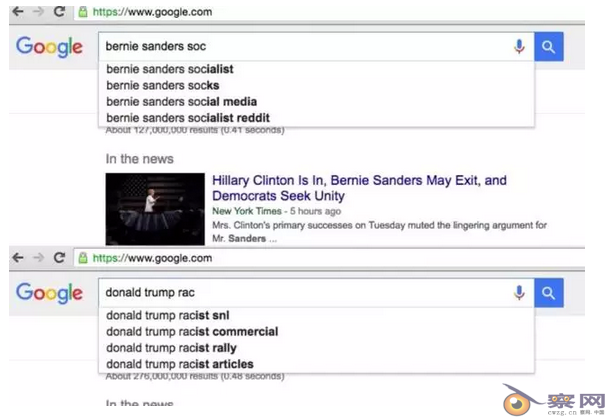This screenshot has width=605, height=417.
Task: Open the Hillary Clinton Is In news headline
Action: [x=359, y=188]
